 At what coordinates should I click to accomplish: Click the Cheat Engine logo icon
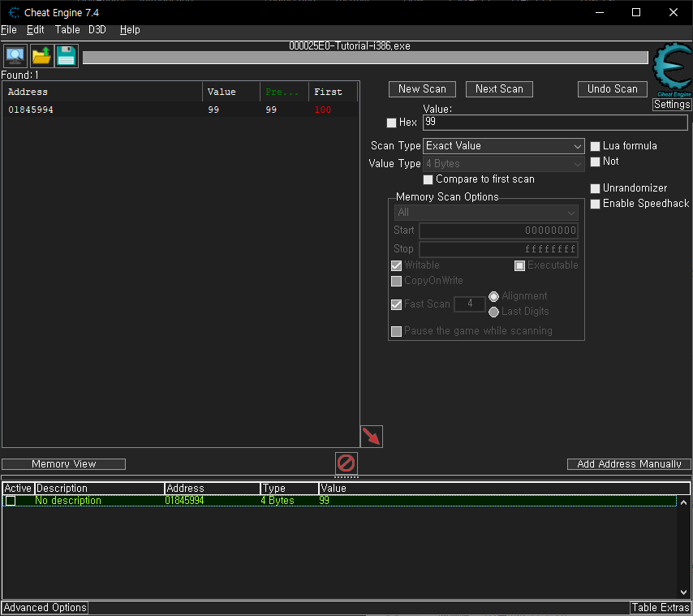(x=672, y=69)
